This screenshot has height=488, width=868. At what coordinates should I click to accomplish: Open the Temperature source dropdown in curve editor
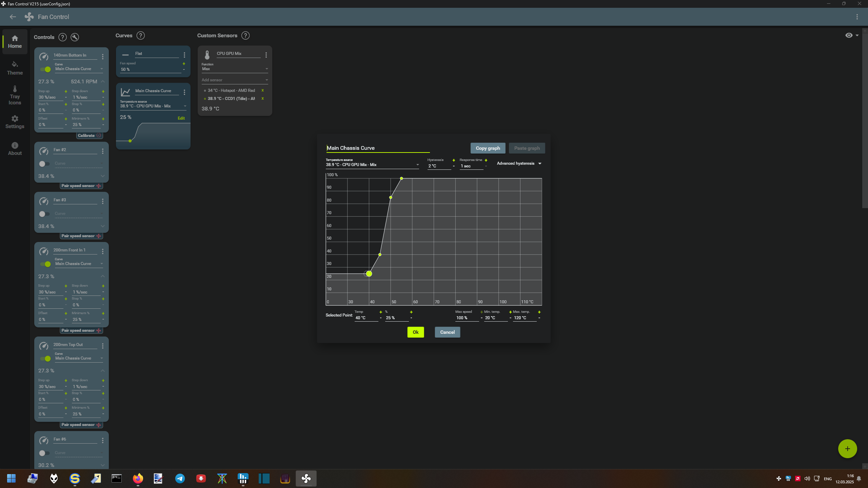click(372, 165)
